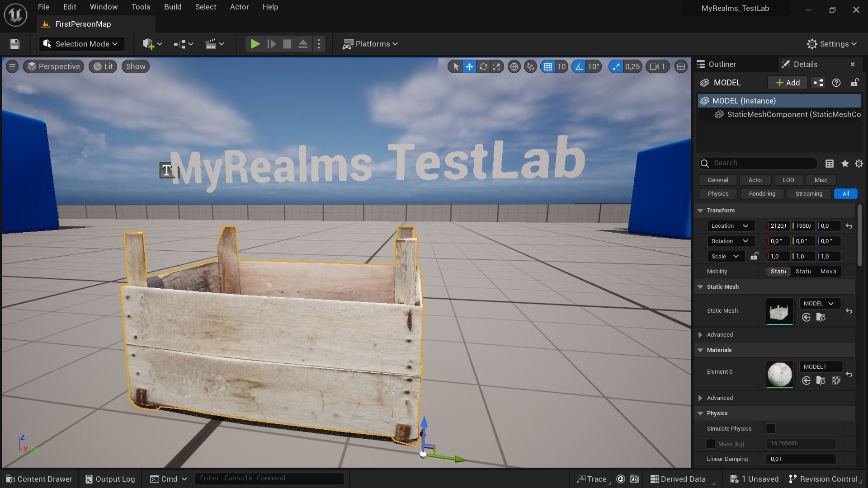Click the Static Mesh thumbnail
The height and width of the screenshot is (488, 868).
[780, 311]
